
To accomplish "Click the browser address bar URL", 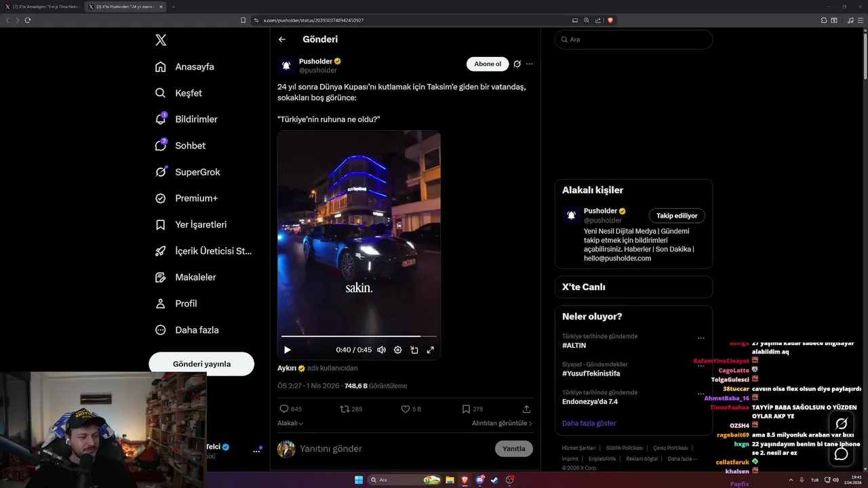I will click(x=313, y=20).
